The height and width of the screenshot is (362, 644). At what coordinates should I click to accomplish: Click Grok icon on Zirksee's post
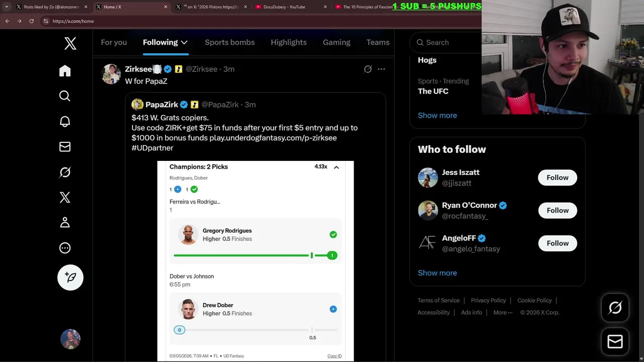tap(368, 69)
